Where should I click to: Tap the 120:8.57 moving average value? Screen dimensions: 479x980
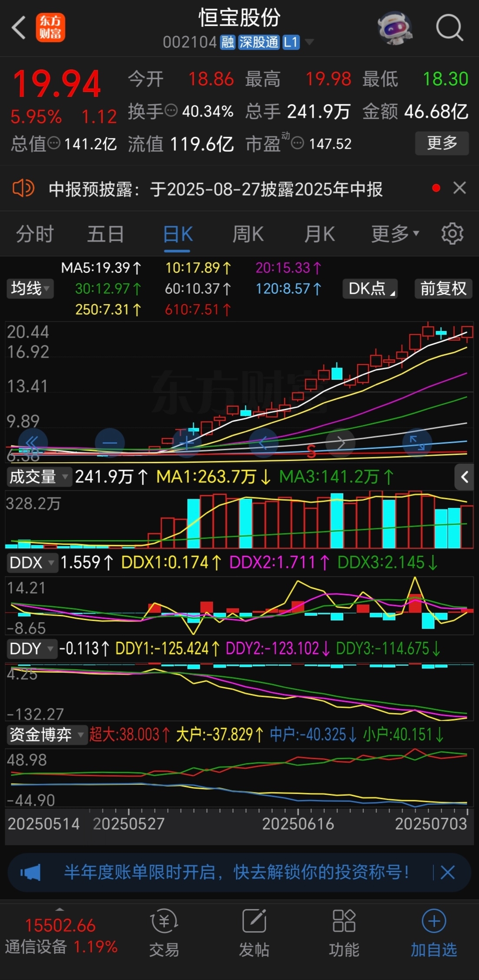pos(288,288)
